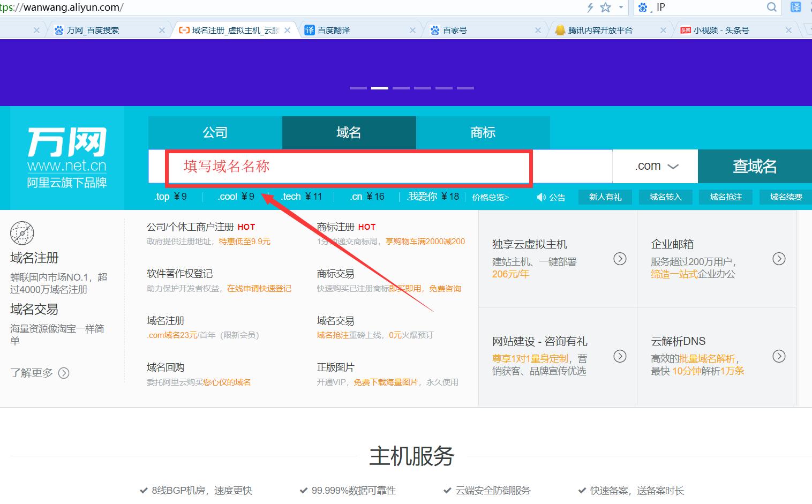Open the 软件著作权登记 link
Screen dimensions: 812x504
[x=180, y=273]
